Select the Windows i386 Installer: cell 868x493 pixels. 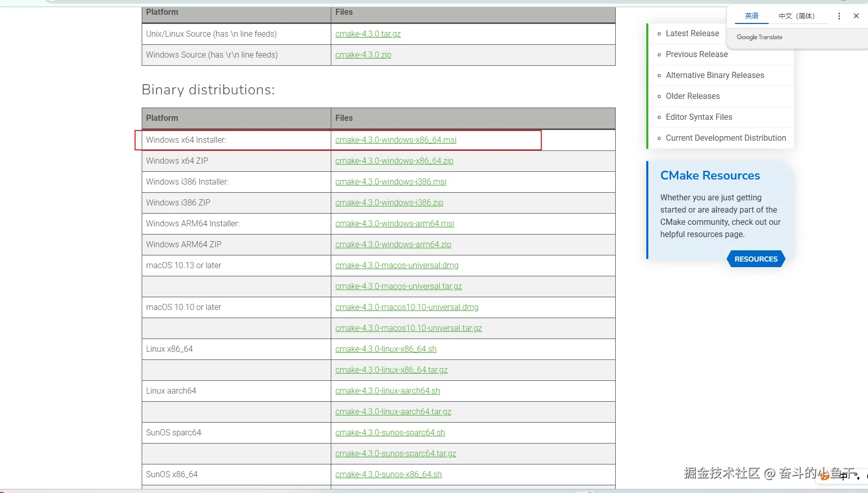coord(236,182)
